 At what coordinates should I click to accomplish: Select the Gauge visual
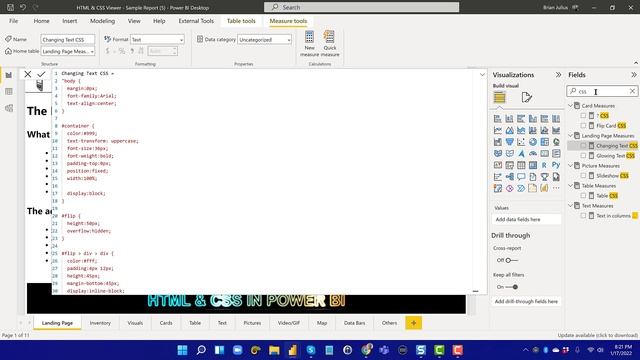point(533,153)
